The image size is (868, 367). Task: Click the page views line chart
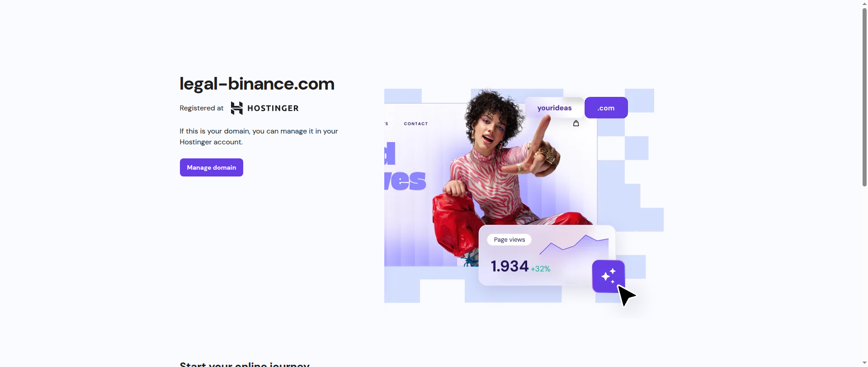point(574,245)
